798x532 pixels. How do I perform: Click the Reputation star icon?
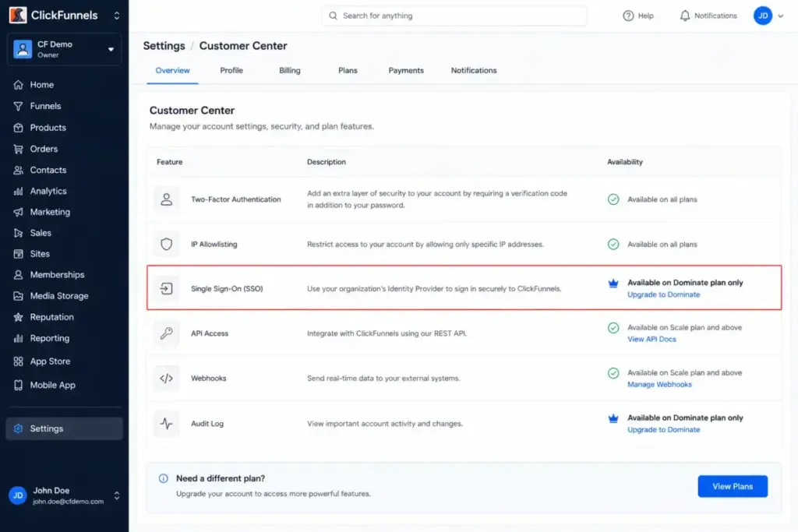[x=19, y=317]
